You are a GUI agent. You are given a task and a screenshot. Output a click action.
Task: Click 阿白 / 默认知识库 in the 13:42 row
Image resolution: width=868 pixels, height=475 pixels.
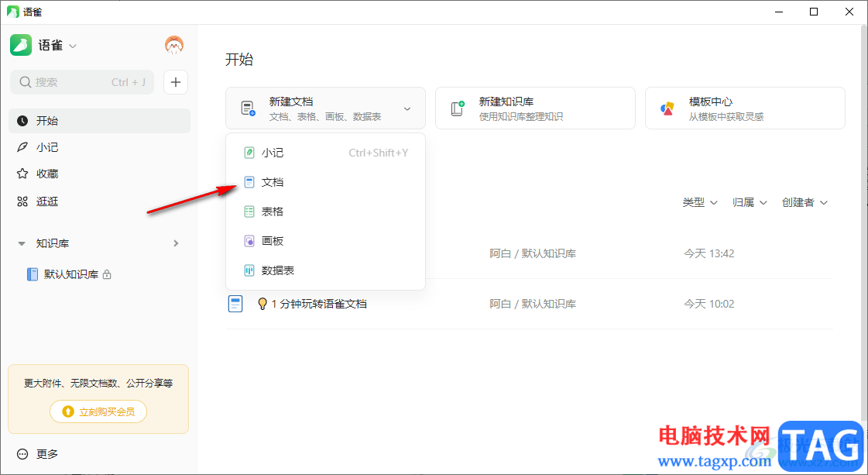click(533, 253)
